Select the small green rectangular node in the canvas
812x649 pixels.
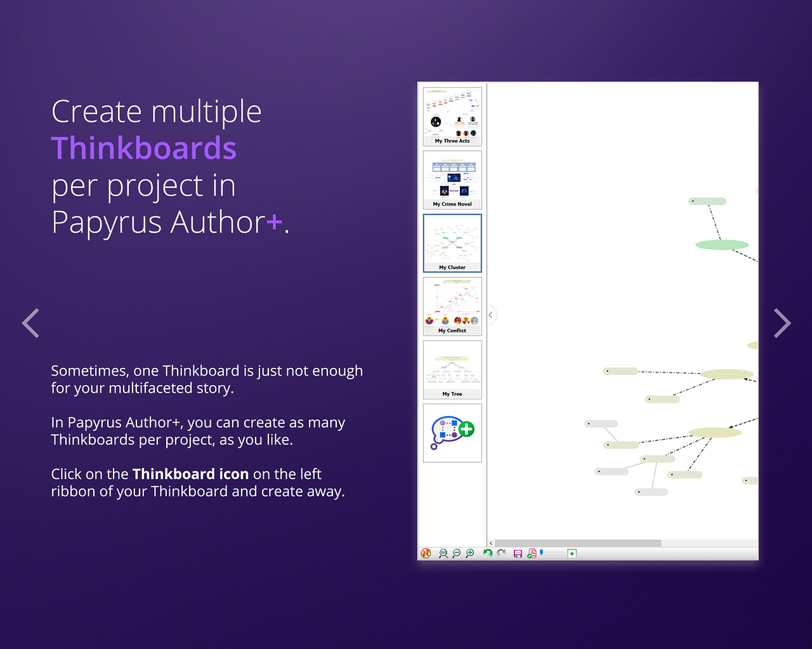click(707, 201)
